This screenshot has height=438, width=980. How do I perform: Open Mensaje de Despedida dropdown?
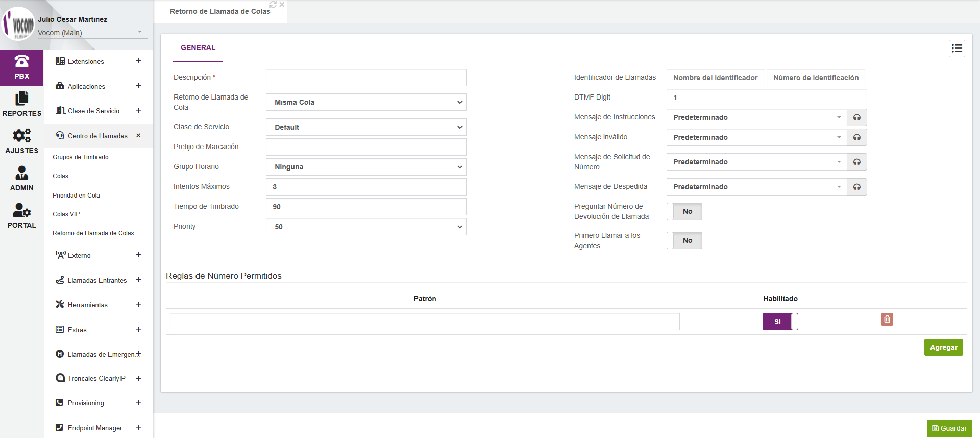(x=757, y=187)
